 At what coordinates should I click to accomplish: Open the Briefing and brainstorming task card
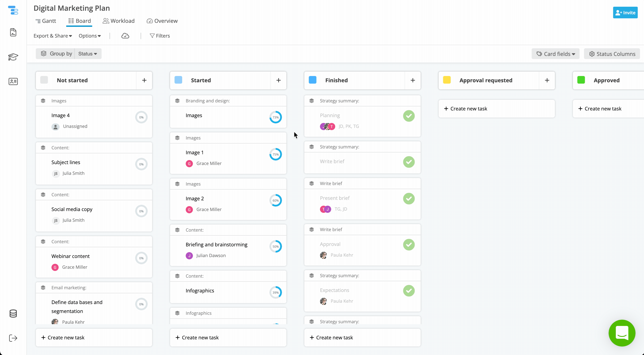[217, 245]
